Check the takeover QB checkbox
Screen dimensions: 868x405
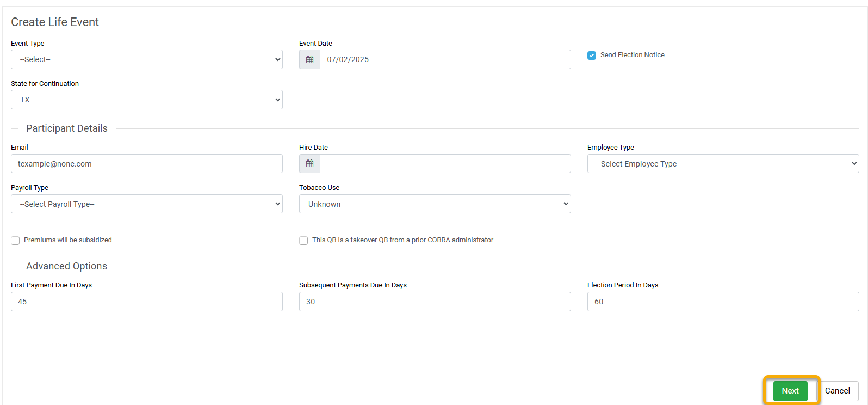pos(303,241)
